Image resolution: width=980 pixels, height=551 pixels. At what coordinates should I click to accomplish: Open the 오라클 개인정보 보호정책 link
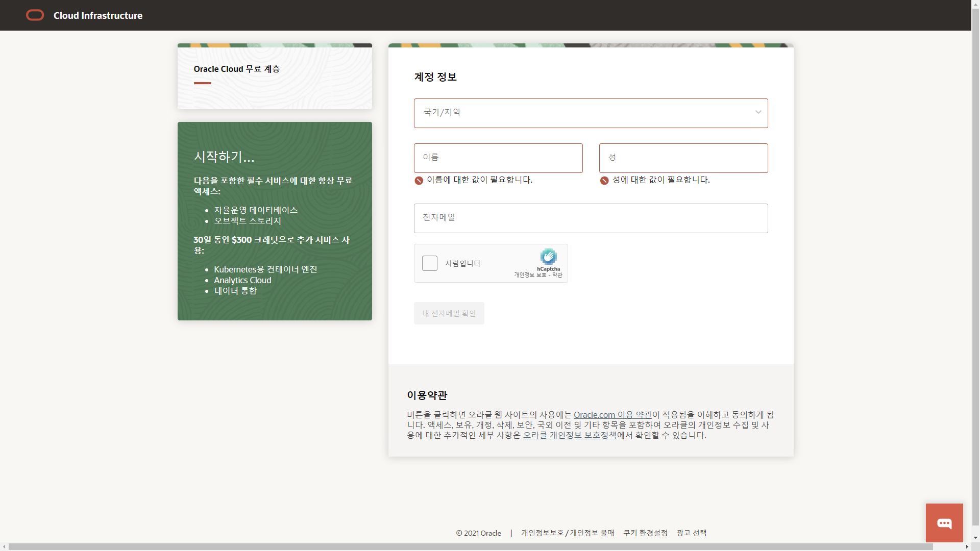[x=570, y=435]
